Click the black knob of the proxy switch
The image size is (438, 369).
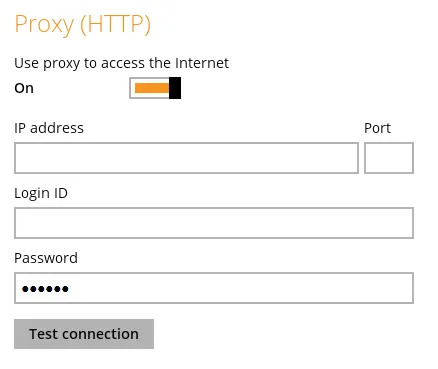tap(175, 88)
